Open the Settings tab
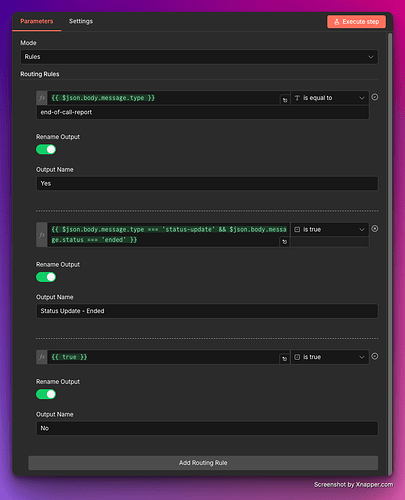The image size is (405, 500). click(x=81, y=21)
